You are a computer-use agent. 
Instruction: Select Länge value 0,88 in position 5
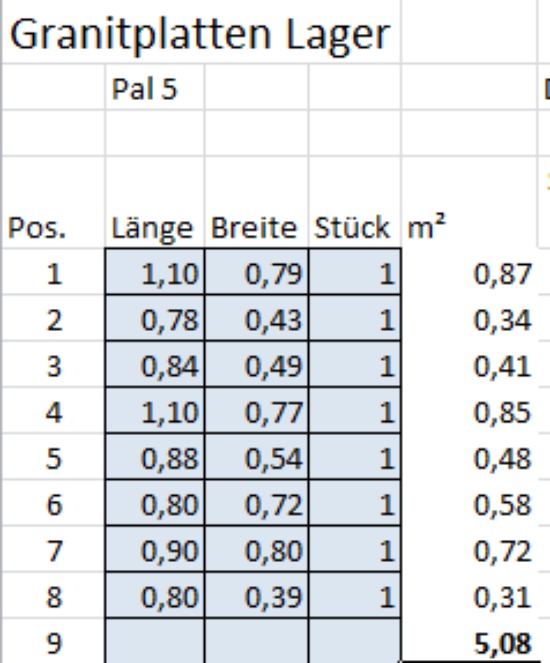[x=155, y=456]
